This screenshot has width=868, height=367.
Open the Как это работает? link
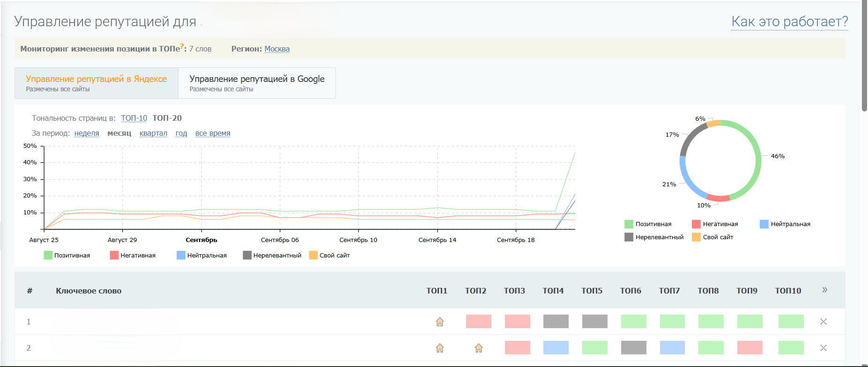click(x=789, y=22)
